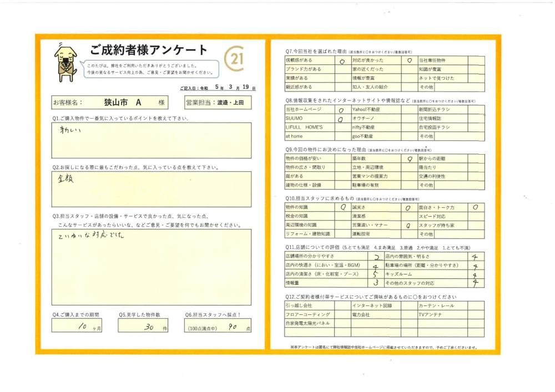Click the label スタッフが持ち家

436,225
